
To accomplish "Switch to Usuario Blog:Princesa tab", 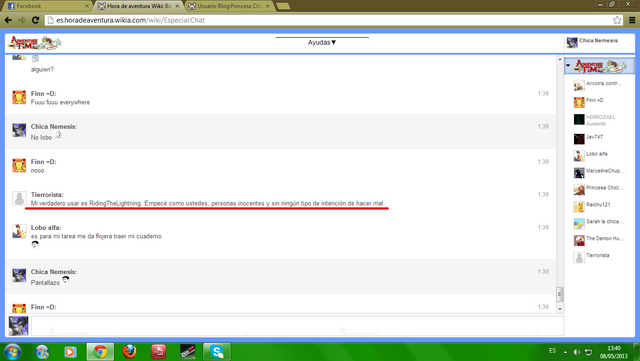I will [x=229, y=6].
